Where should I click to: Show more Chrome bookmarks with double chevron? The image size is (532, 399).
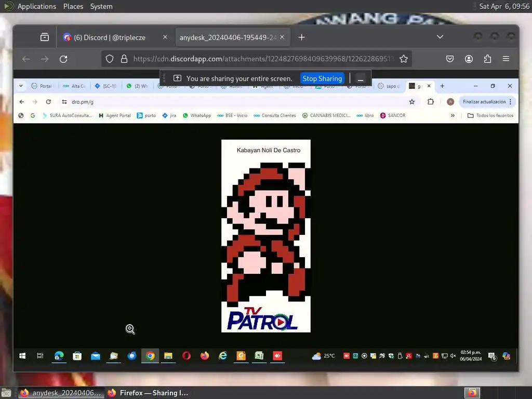point(453,116)
